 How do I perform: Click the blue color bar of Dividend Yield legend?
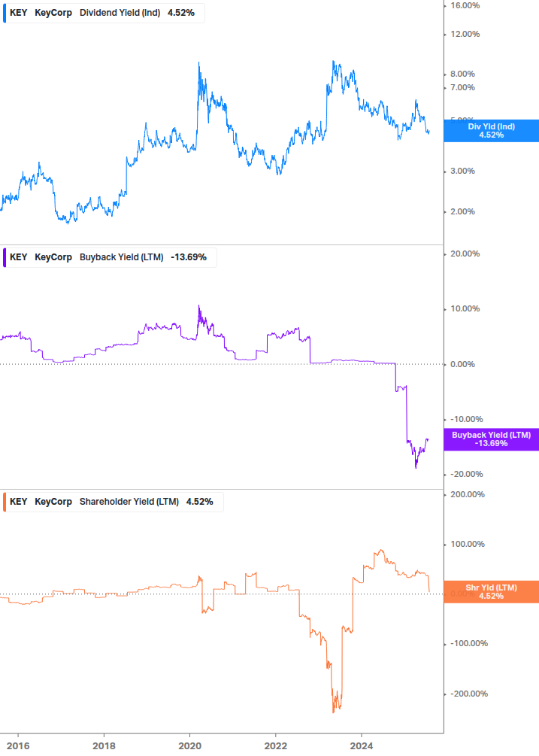coord(5,13)
